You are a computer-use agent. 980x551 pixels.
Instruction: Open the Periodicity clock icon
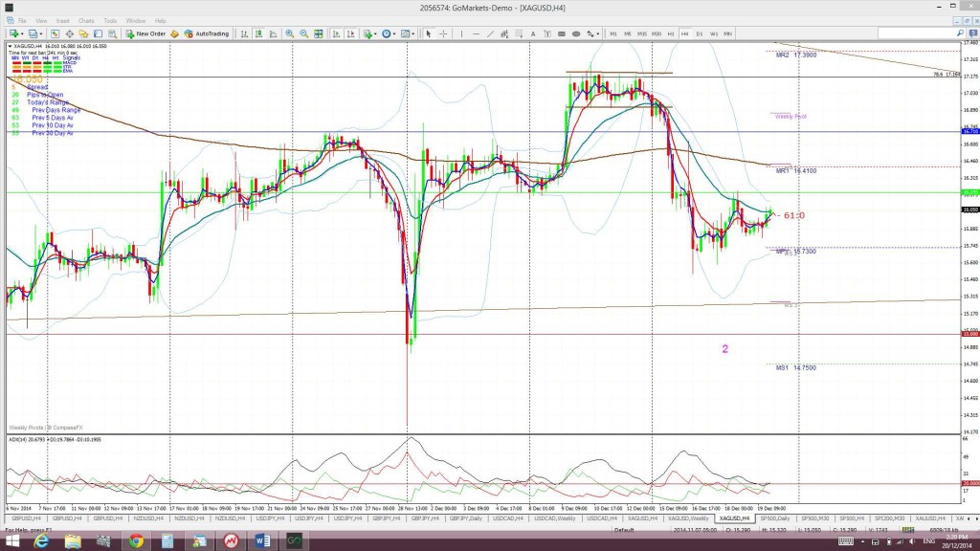click(x=387, y=33)
